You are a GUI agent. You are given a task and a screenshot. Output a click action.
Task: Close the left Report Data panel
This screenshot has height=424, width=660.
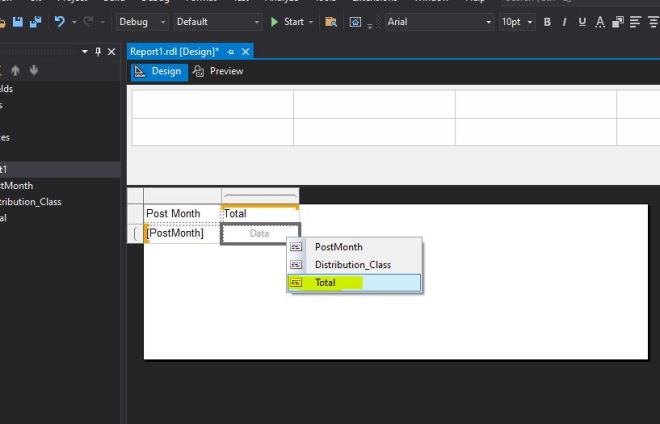pyautogui.click(x=112, y=52)
